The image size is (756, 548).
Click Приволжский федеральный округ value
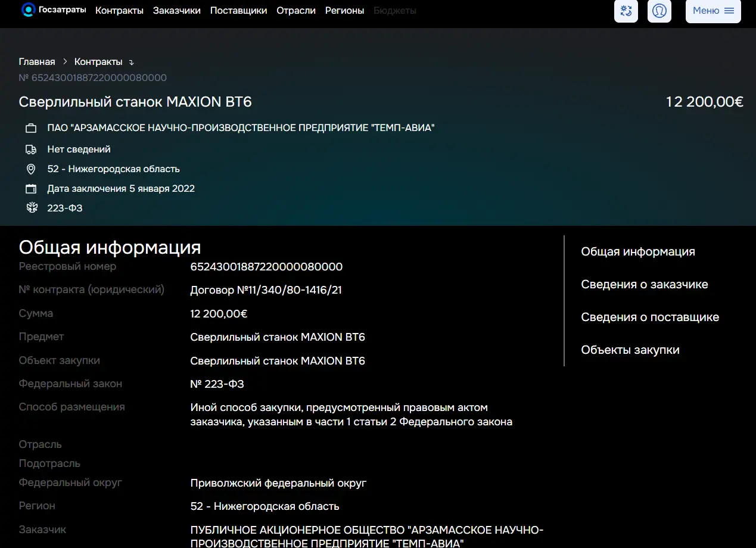point(278,483)
